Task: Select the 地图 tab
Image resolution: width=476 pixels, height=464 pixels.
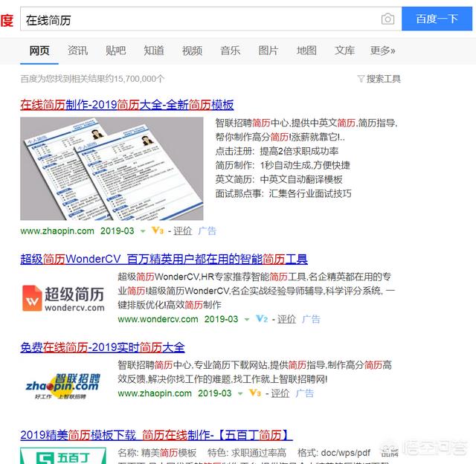Action: pos(306,51)
